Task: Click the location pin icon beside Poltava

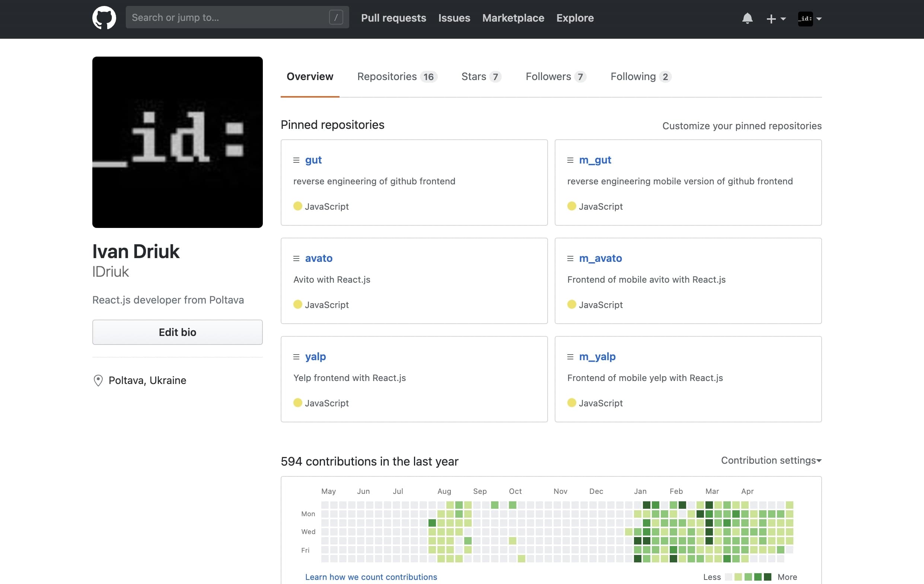Action: [98, 381]
